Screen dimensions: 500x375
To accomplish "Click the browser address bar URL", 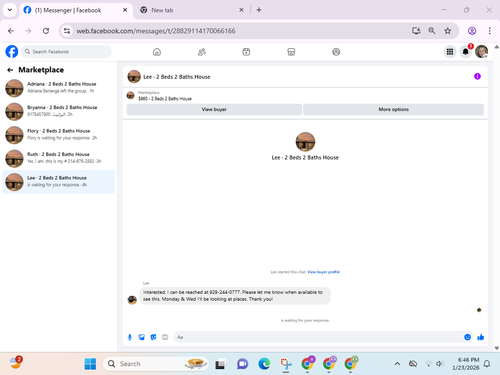I will coord(156,31).
